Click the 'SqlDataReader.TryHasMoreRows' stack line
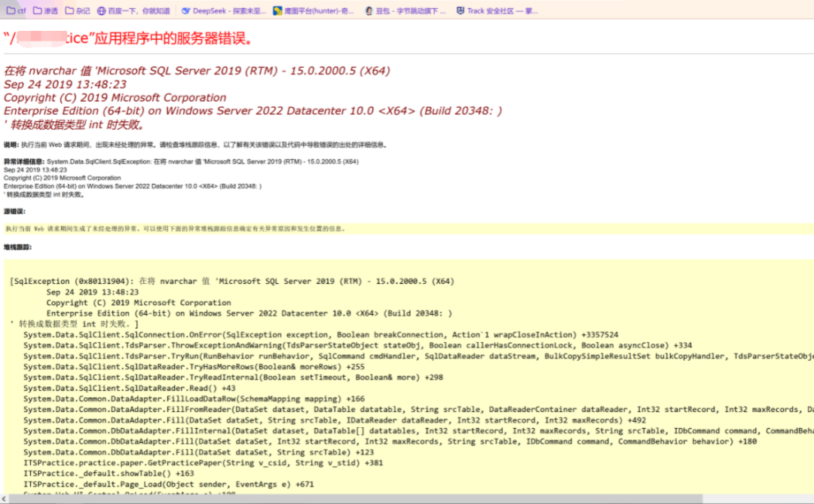Image resolution: width=814 pixels, height=504 pixels. pyautogui.click(x=194, y=366)
